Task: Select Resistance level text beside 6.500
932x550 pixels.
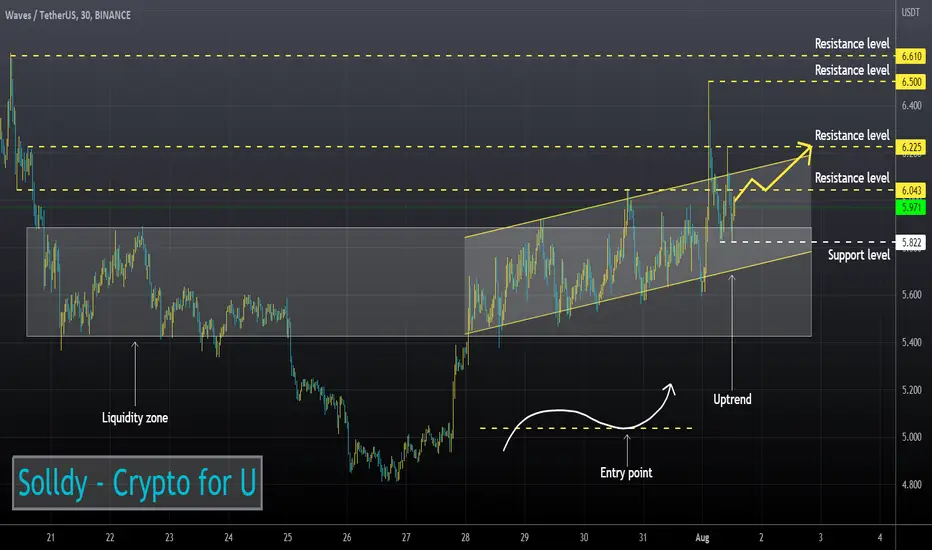Action: 852,71
